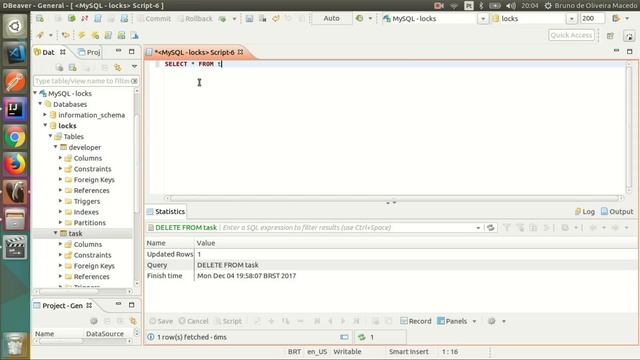Launch IntelliJ IDEA from the dock
Screen dimensions: 640x360
[15, 109]
